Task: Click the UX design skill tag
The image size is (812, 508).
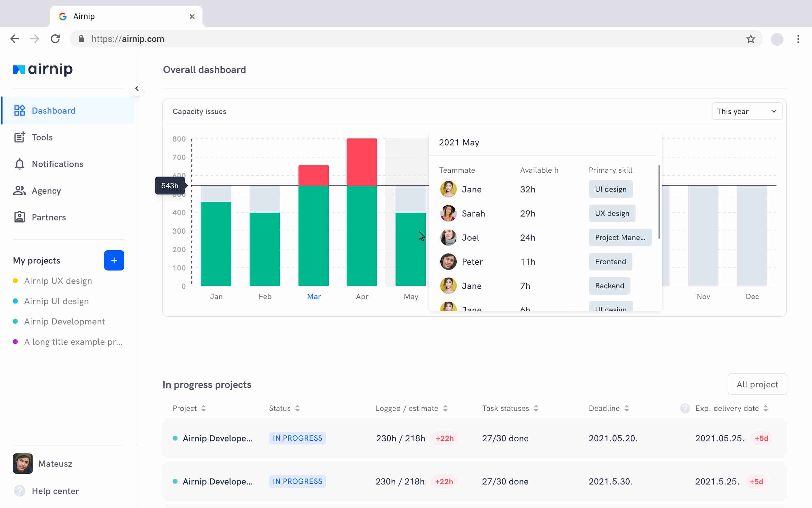Action: 612,213
